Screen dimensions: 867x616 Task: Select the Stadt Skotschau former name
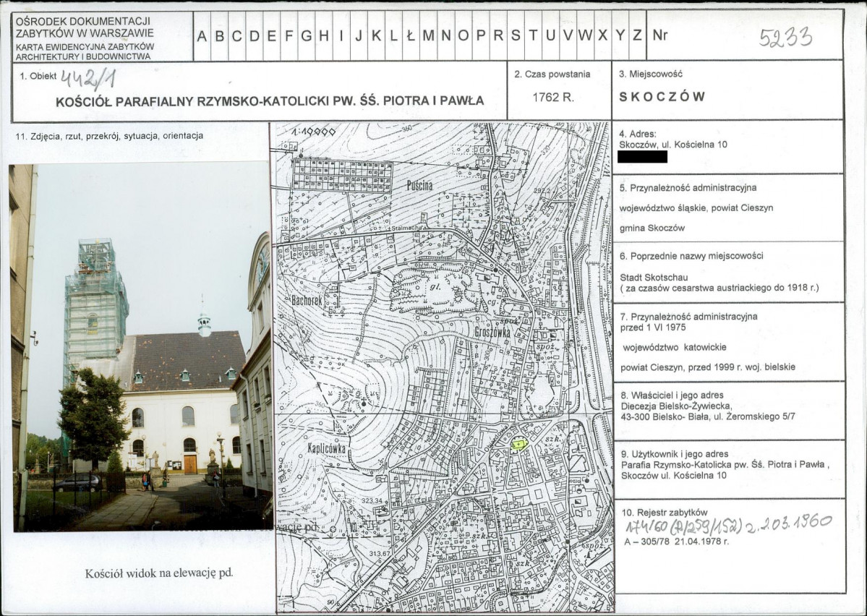[654, 277]
